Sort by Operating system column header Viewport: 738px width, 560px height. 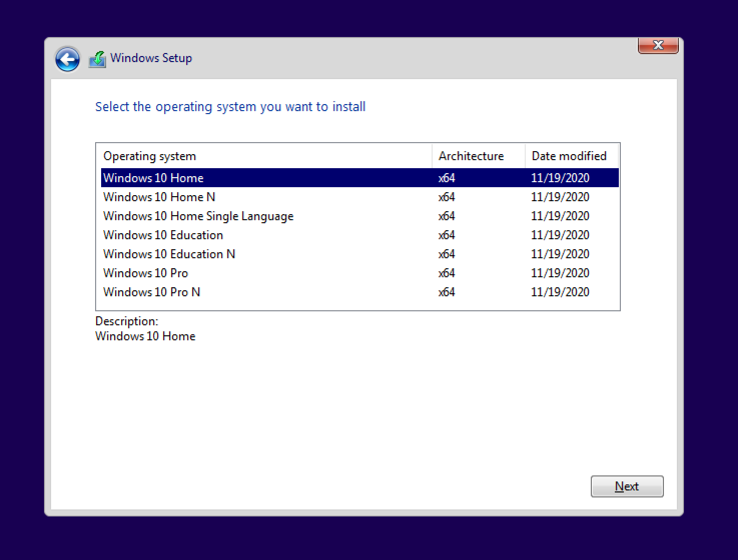[266, 156]
